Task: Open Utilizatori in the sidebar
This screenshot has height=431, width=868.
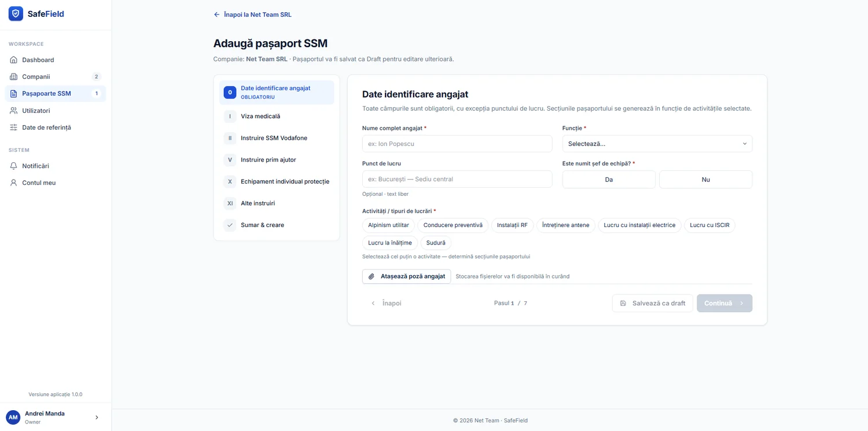Action: pos(56,111)
